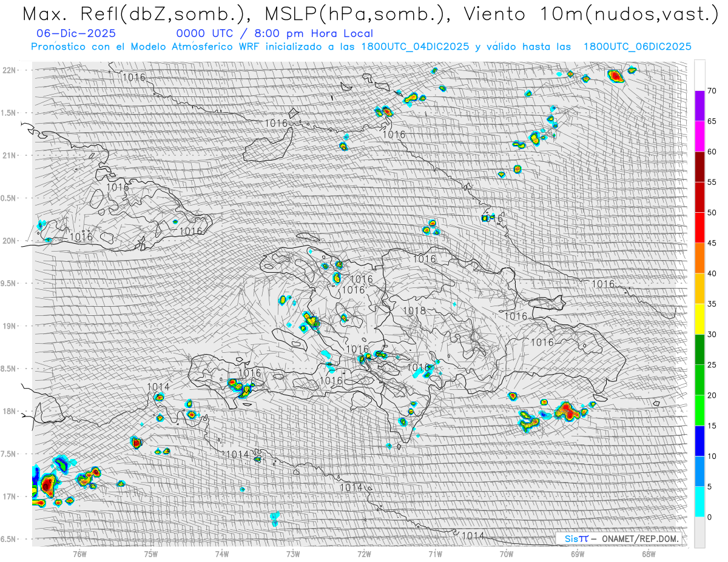Click the "21N" latitude label

point(10,155)
